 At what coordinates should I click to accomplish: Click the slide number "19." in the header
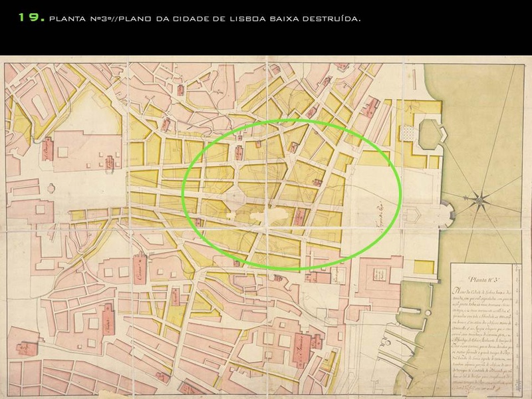click(31, 17)
